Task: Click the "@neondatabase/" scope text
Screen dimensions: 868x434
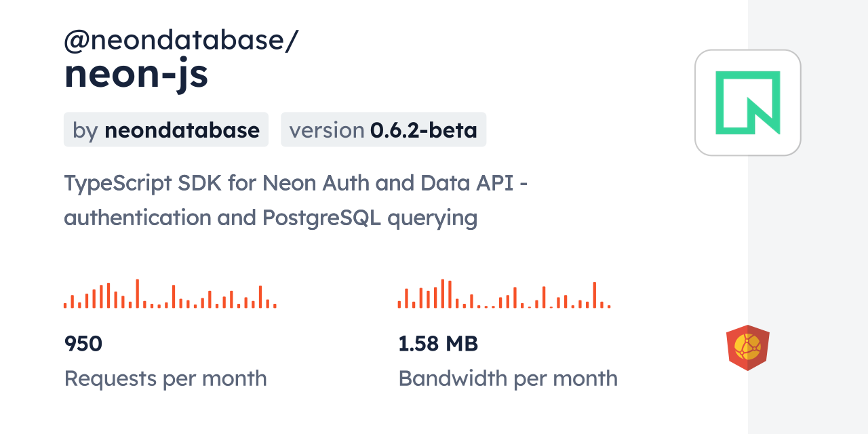Action: pos(181,41)
